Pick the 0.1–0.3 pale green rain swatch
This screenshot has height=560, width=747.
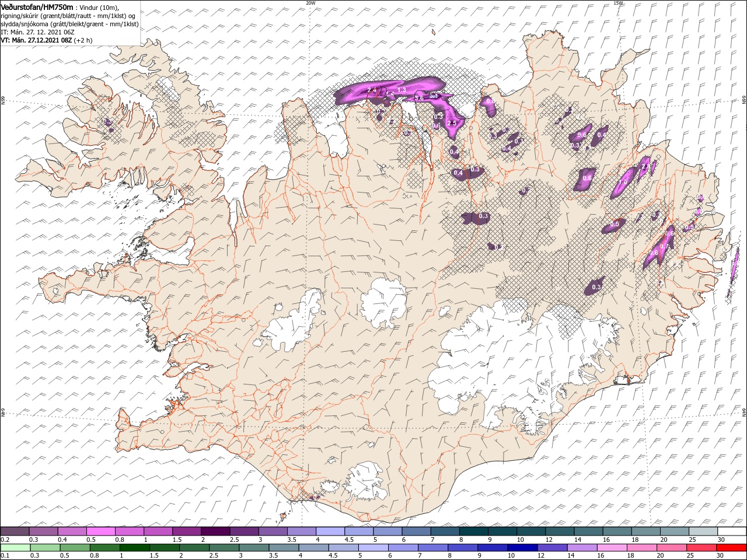click(16, 548)
